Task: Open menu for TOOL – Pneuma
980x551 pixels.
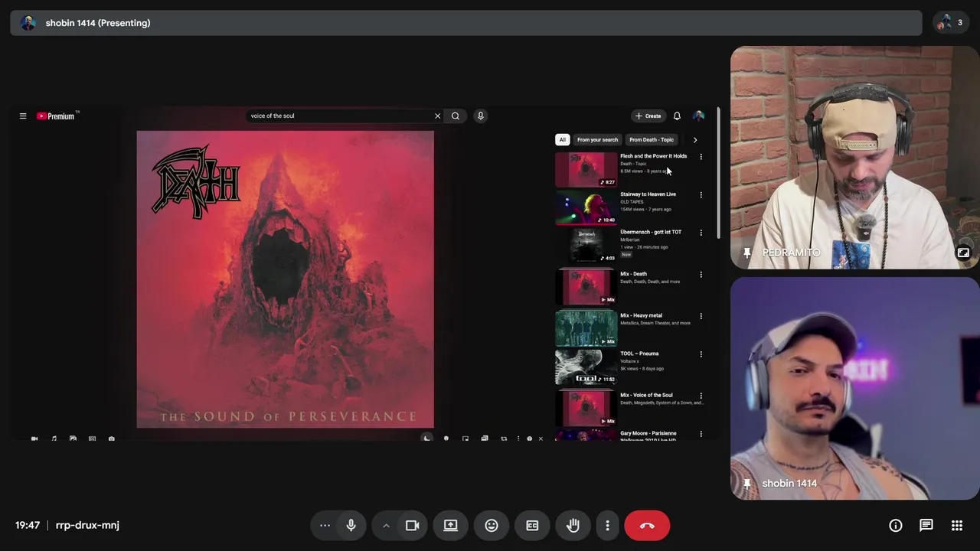Action: click(701, 354)
